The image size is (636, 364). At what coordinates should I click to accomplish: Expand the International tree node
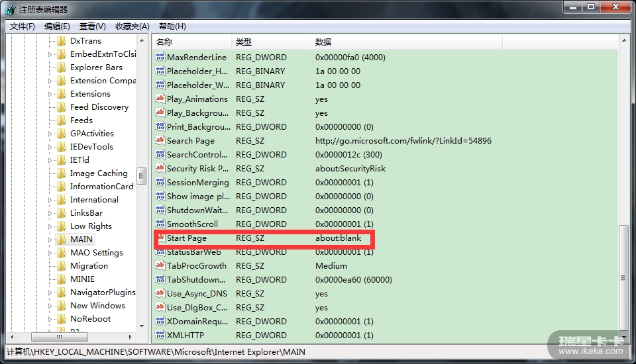coord(50,200)
